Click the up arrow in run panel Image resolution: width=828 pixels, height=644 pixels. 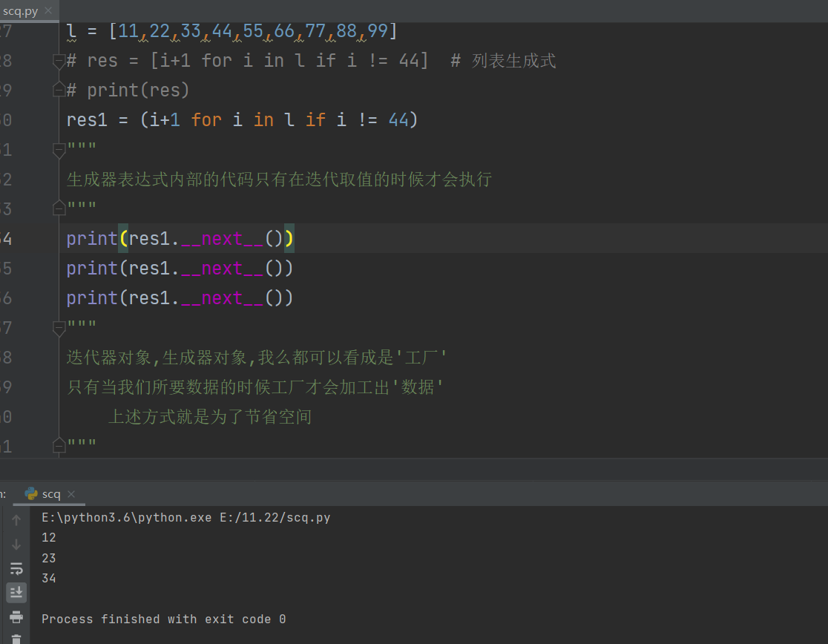(16, 521)
